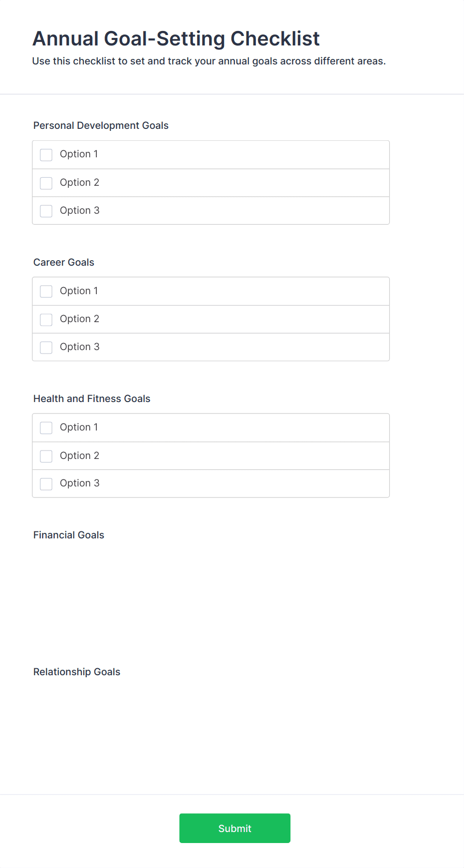Click the checklist description text below title
The width and height of the screenshot is (464, 868).
pos(209,61)
